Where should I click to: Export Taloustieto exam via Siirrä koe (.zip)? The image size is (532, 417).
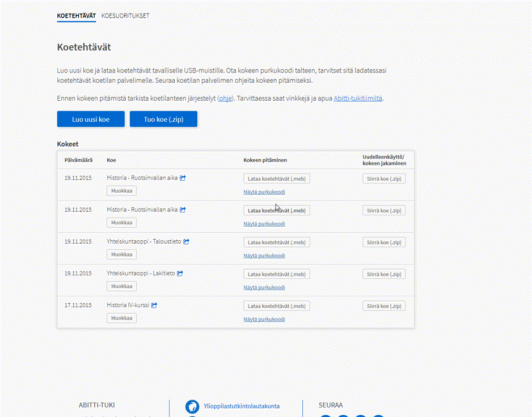[384, 242]
